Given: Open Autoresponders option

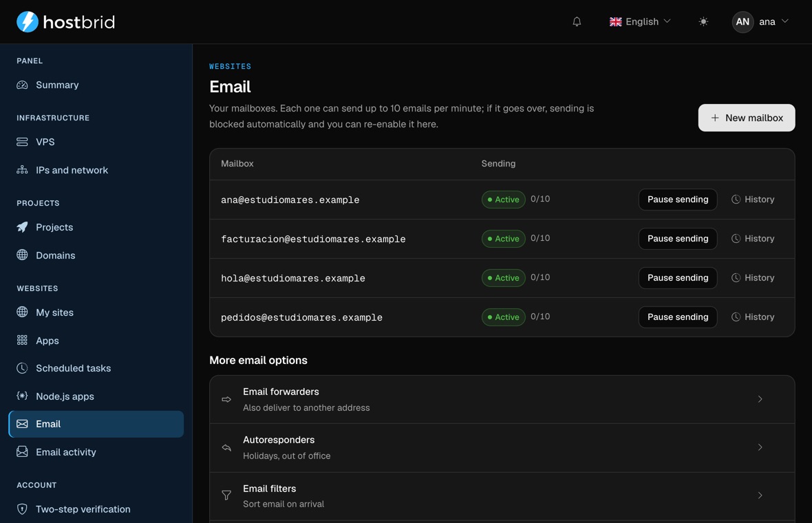Looking at the screenshot, I should pyautogui.click(x=502, y=447).
